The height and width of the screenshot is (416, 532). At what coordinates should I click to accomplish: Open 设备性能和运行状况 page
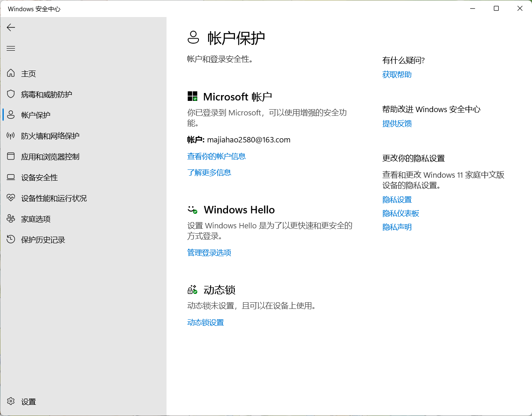pos(83,198)
